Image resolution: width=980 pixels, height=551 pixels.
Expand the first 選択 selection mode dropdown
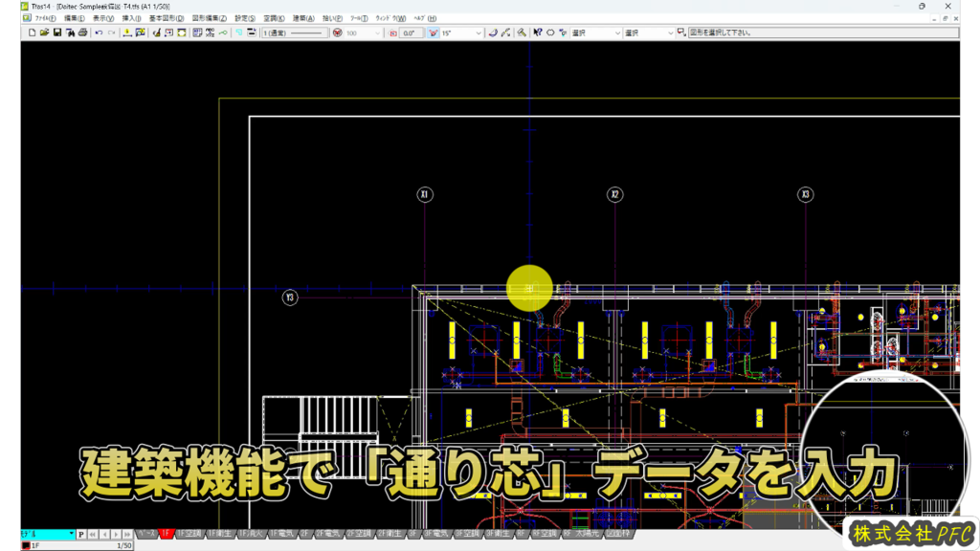pos(595,33)
